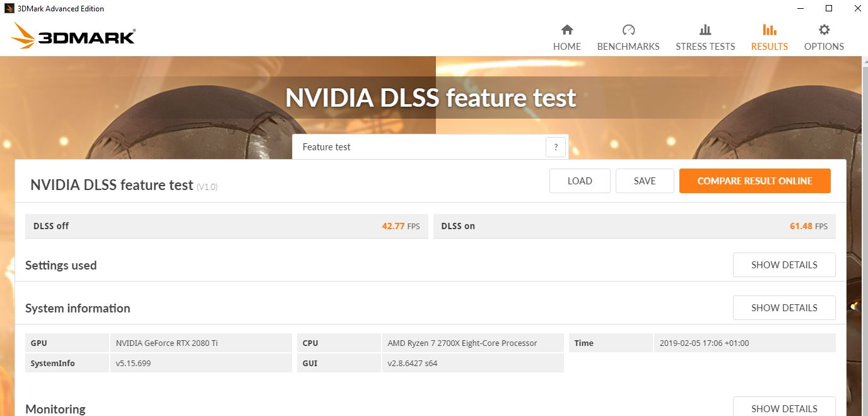868x416 pixels.
Task: Click the (V1.0) version label
Action: [207, 187]
